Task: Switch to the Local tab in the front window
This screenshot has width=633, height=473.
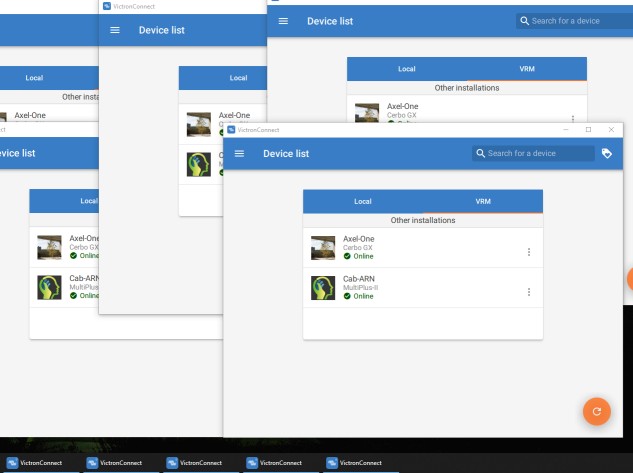Action: coord(363,201)
